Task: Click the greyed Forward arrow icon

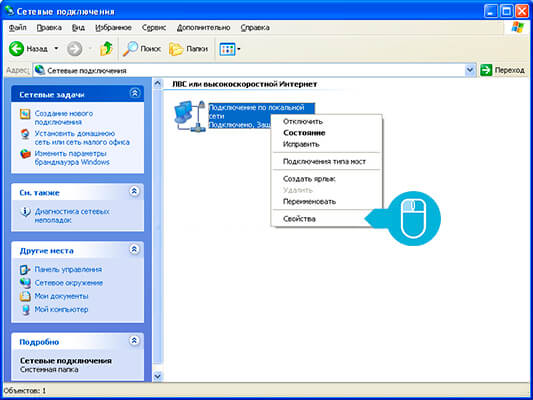Action: tap(74, 49)
